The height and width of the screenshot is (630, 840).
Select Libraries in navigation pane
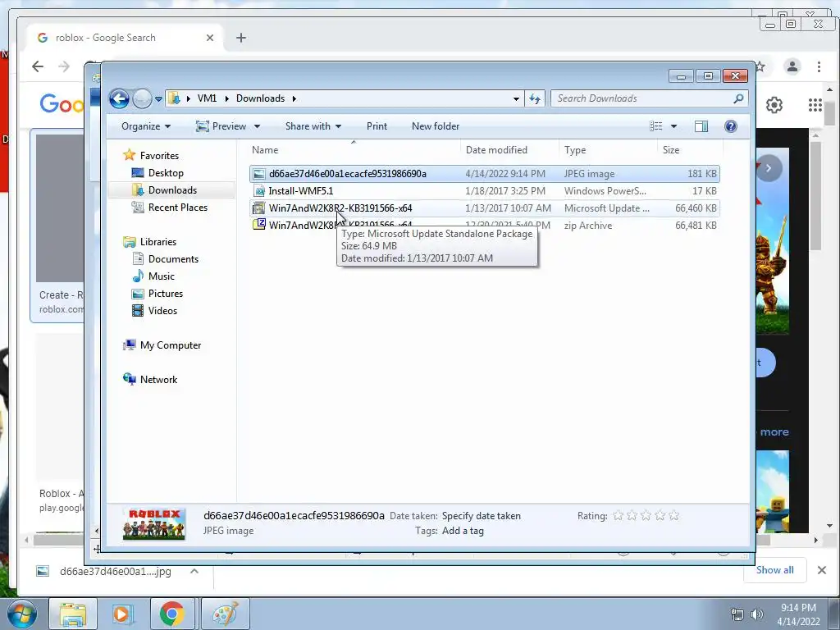(149, 242)
